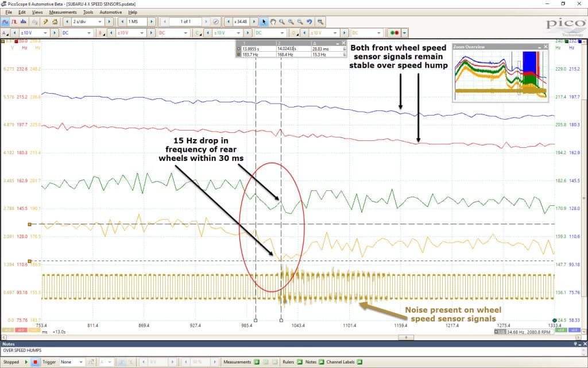The image size is (588, 368).
Task: Close the Notes panel
Action: click(x=585, y=344)
